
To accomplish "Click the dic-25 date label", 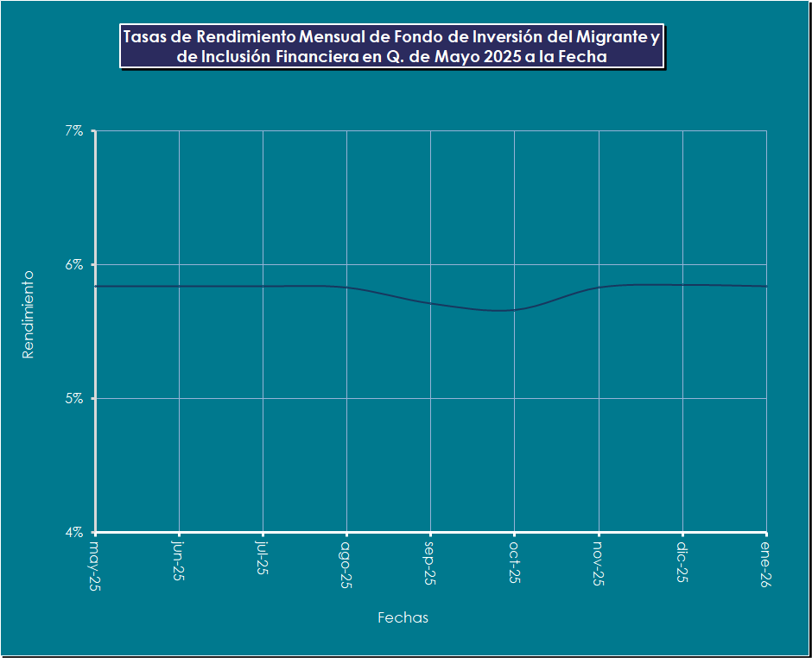I will [x=682, y=560].
